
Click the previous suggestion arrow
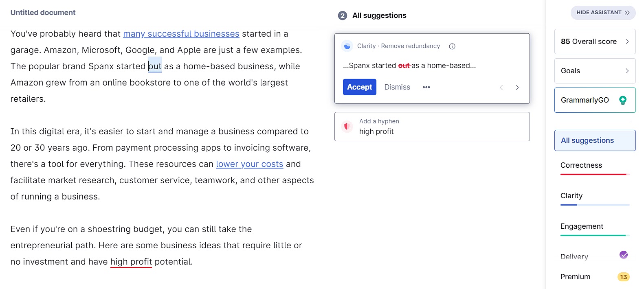point(501,87)
